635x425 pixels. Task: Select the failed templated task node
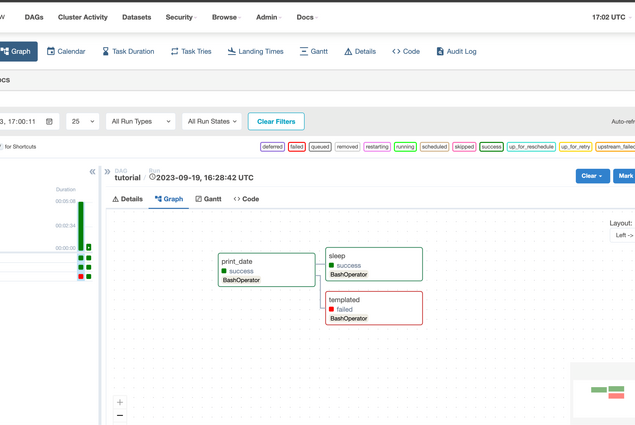pos(373,308)
